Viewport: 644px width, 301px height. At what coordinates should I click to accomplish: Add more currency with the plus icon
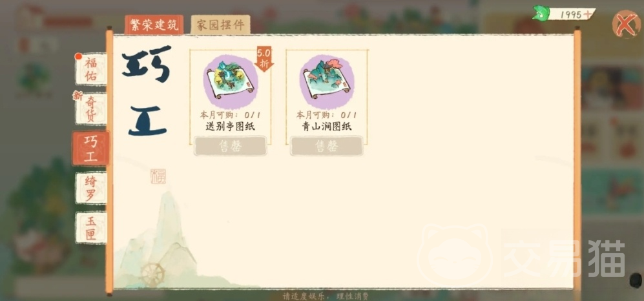tap(588, 14)
